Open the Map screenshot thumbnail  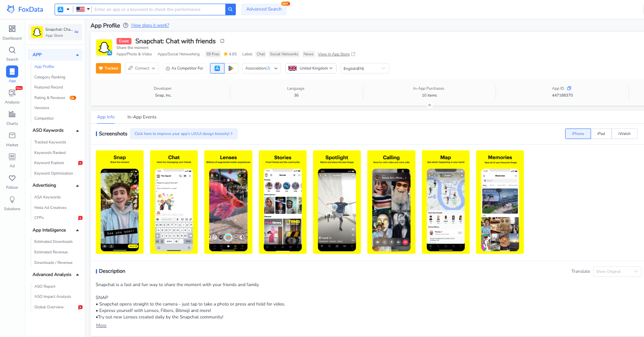click(445, 202)
